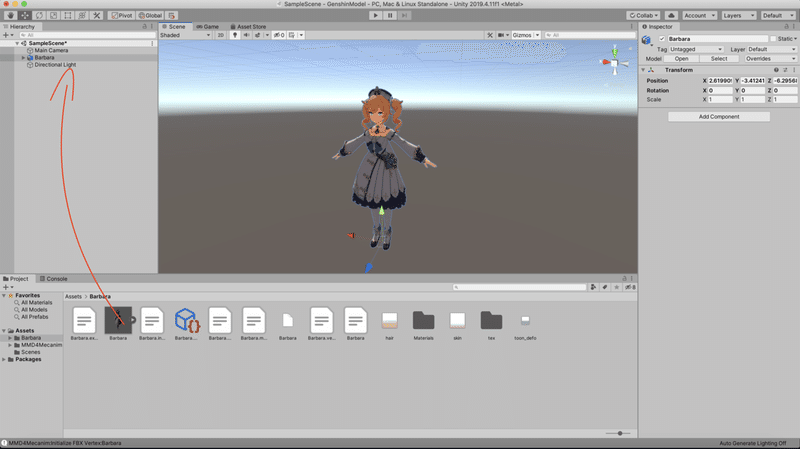Click the Model Select button
This screenshot has height=449, width=800.
tap(719, 59)
